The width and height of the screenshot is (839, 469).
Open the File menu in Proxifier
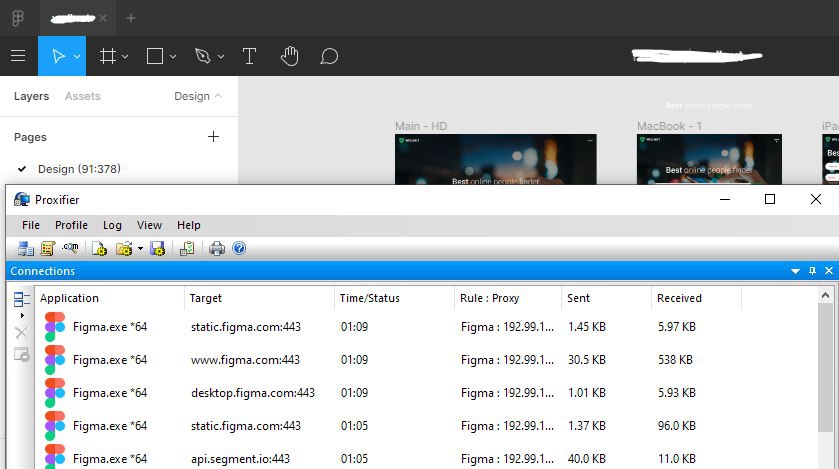point(30,225)
